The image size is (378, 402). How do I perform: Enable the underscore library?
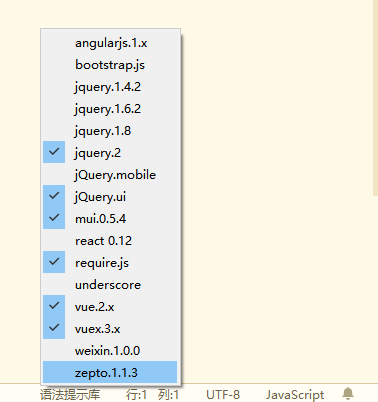[110, 285]
